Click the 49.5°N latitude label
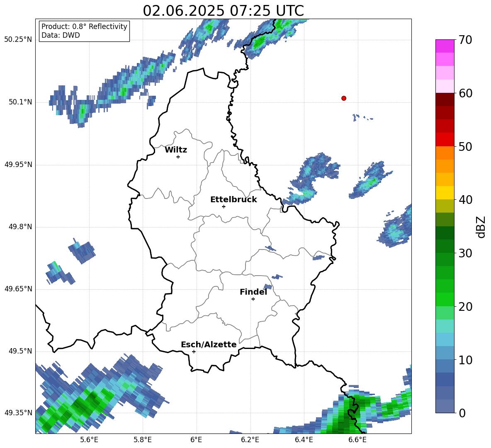Viewport: 491px width, 448px height. tap(20, 351)
